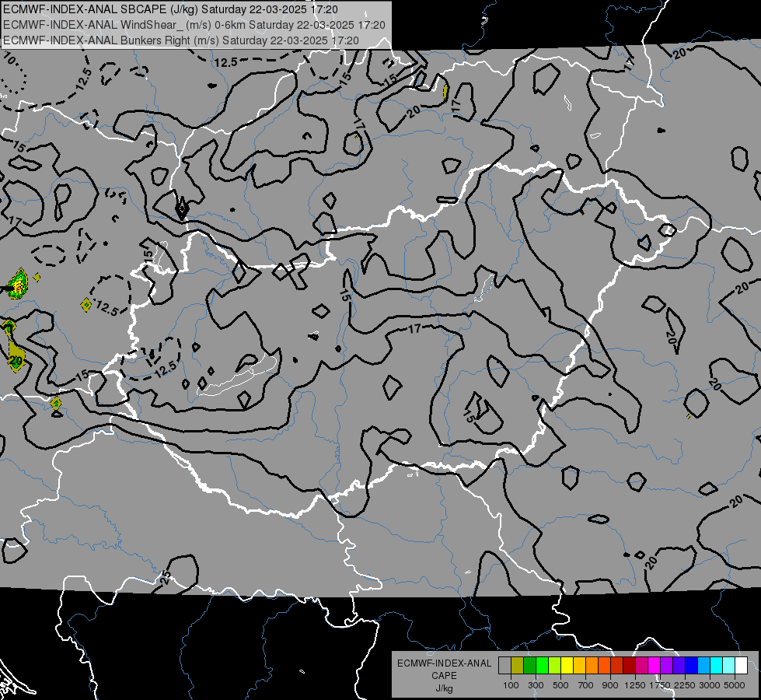761x700 pixels.
Task: Select the cyan legend swatch
Action: click(x=717, y=665)
